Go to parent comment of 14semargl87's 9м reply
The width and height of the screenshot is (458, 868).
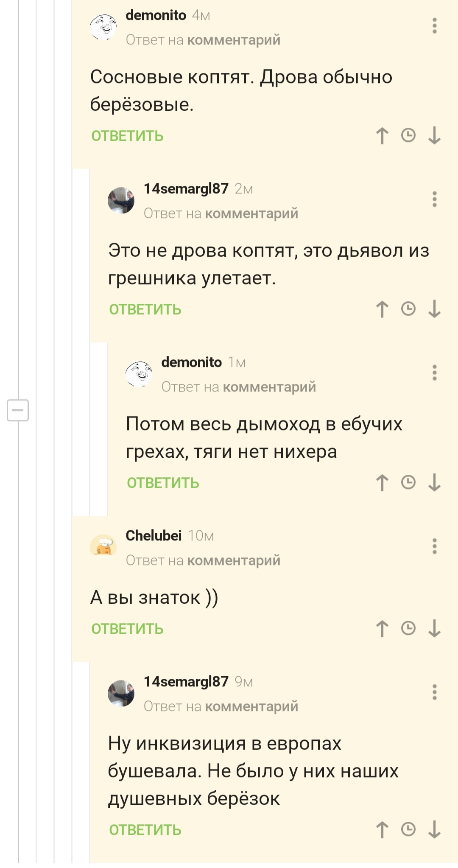coord(251,706)
